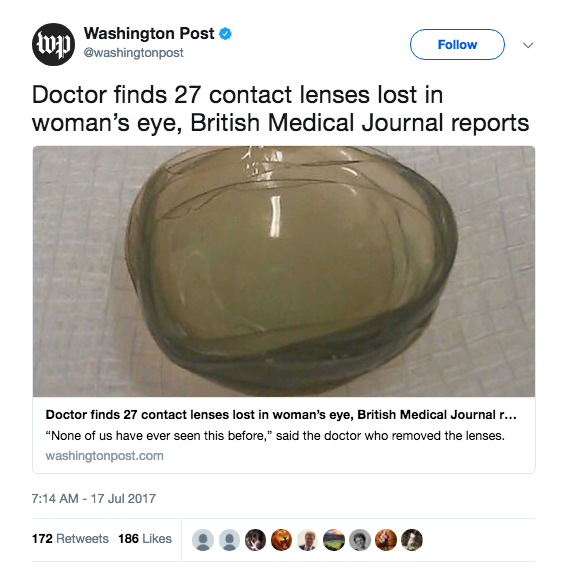
Task: Open the 7:14 AM - 17 Jul 2017 timestamp
Action: click(94, 499)
